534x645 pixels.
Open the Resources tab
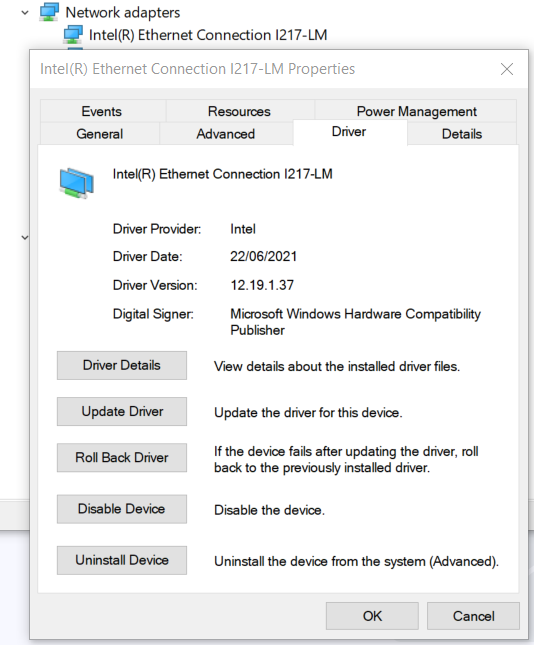(239, 111)
